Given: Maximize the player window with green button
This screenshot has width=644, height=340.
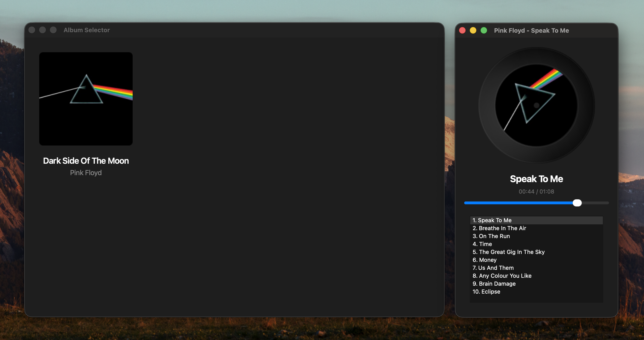Looking at the screenshot, I should (x=484, y=31).
